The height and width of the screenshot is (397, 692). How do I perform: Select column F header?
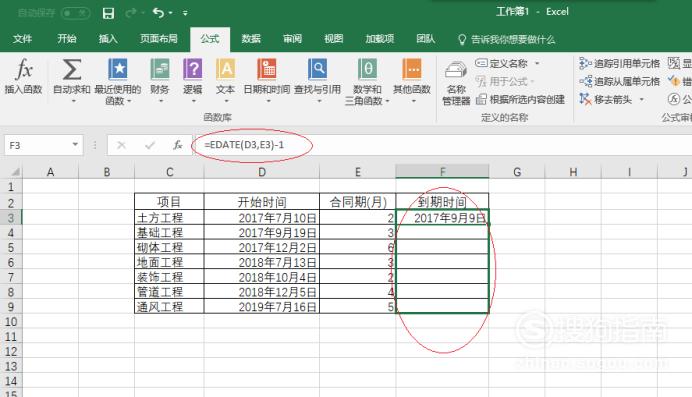[442, 172]
